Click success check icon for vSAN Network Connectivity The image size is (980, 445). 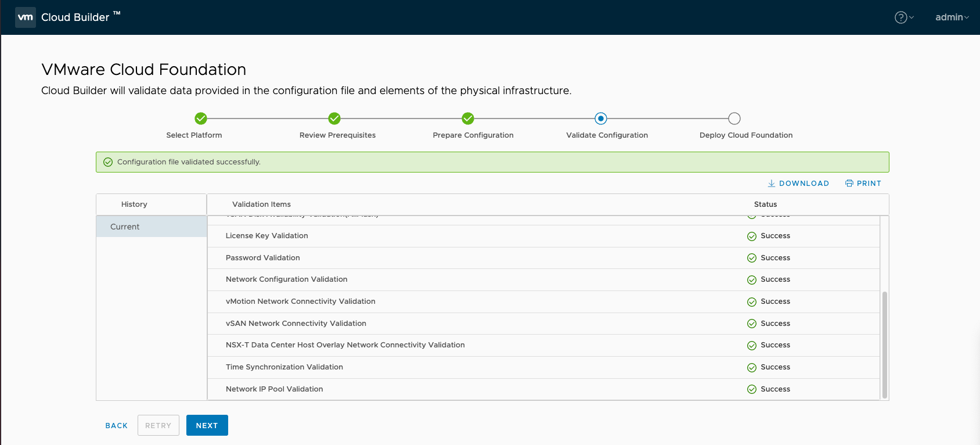(x=752, y=324)
